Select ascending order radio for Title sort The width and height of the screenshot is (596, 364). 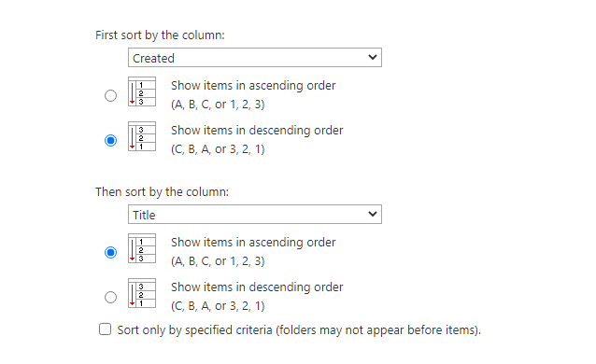point(110,252)
